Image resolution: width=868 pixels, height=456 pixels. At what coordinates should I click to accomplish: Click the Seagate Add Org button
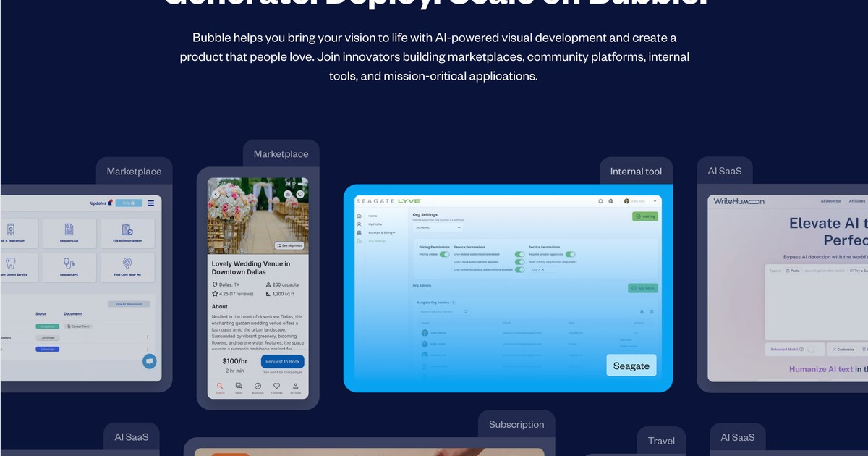pos(645,216)
